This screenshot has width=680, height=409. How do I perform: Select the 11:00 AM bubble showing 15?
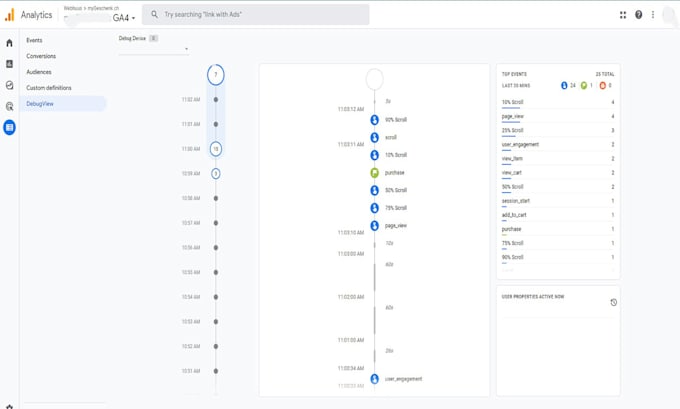coord(216,149)
